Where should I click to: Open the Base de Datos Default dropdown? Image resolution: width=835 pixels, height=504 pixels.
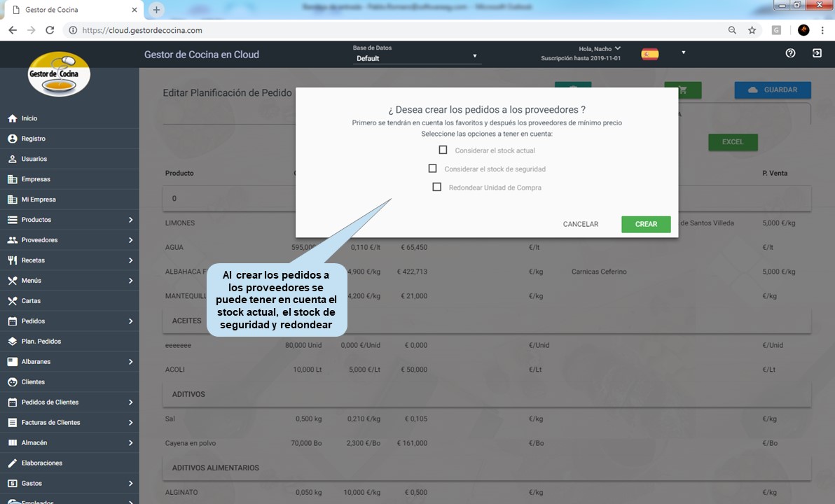[x=417, y=58]
